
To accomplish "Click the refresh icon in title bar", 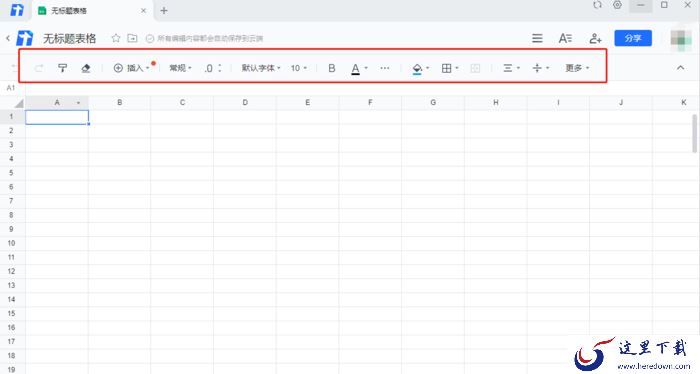I will [597, 5].
